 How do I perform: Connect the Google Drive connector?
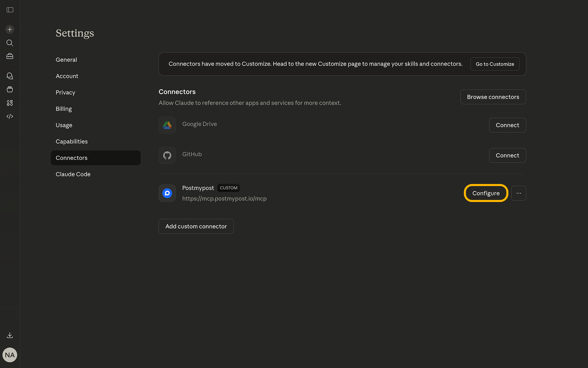(x=507, y=125)
